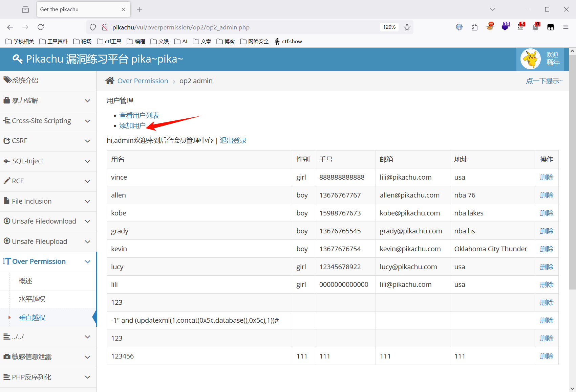This screenshot has height=392, width=576.
Task: Expand the Unsafe Fileupload section
Action: click(x=48, y=241)
